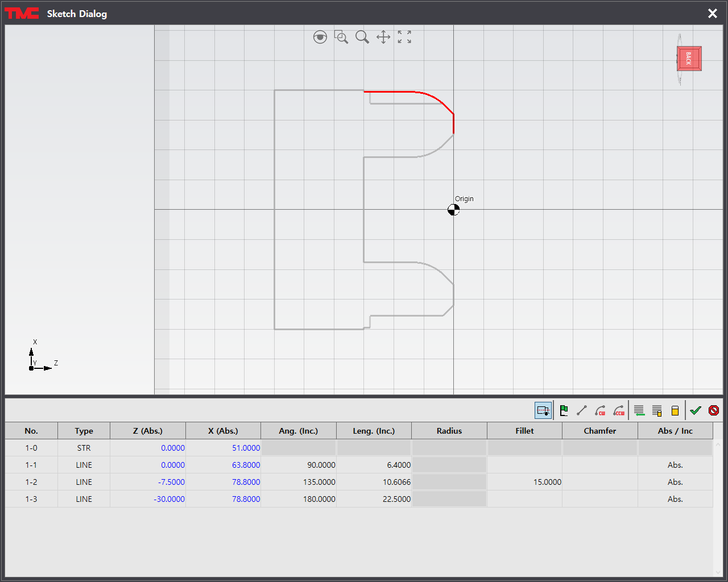The image size is (728, 582).
Task: Select the straight line segment tool
Action: (582, 410)
